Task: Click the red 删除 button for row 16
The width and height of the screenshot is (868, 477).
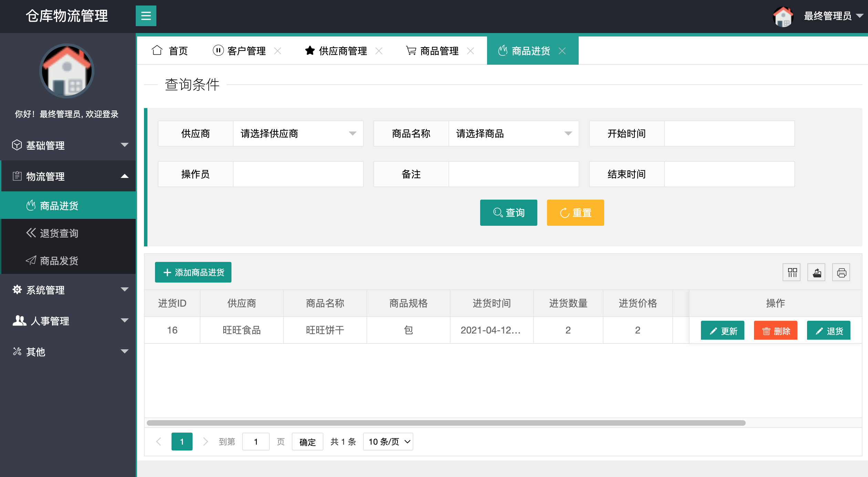Action: point(776,331)
